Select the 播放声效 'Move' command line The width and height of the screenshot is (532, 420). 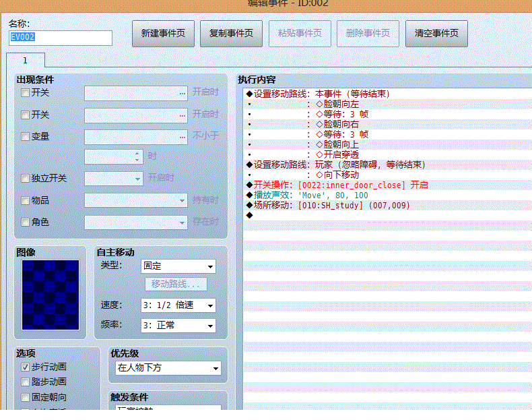[x=387, y=196]
